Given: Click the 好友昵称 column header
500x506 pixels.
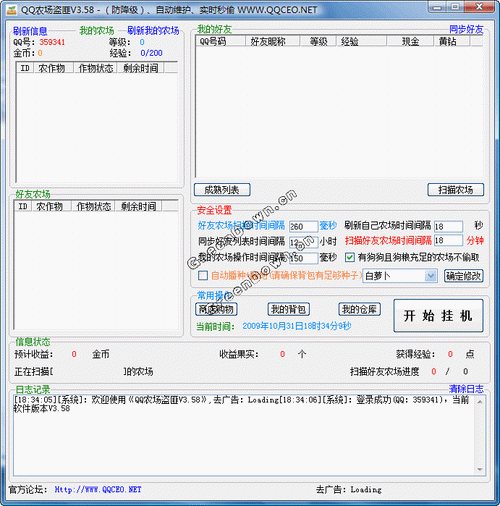Looking at the screenshot, I should (x=273, y=41).
